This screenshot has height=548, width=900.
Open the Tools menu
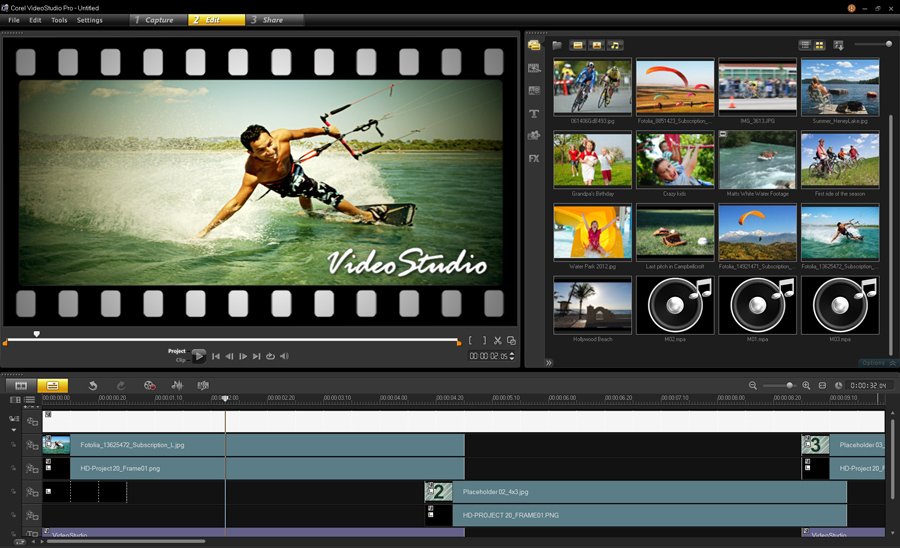coord(59,20)
